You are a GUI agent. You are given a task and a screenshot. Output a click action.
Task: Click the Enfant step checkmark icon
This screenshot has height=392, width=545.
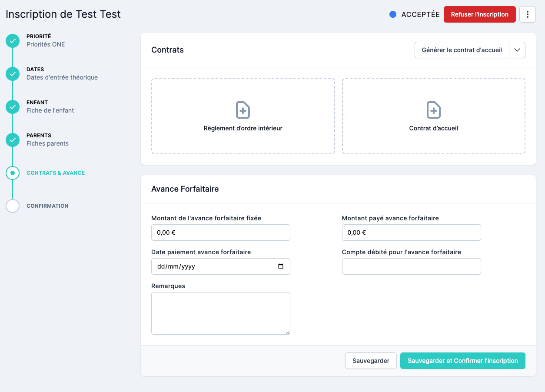tap(13, 107)
